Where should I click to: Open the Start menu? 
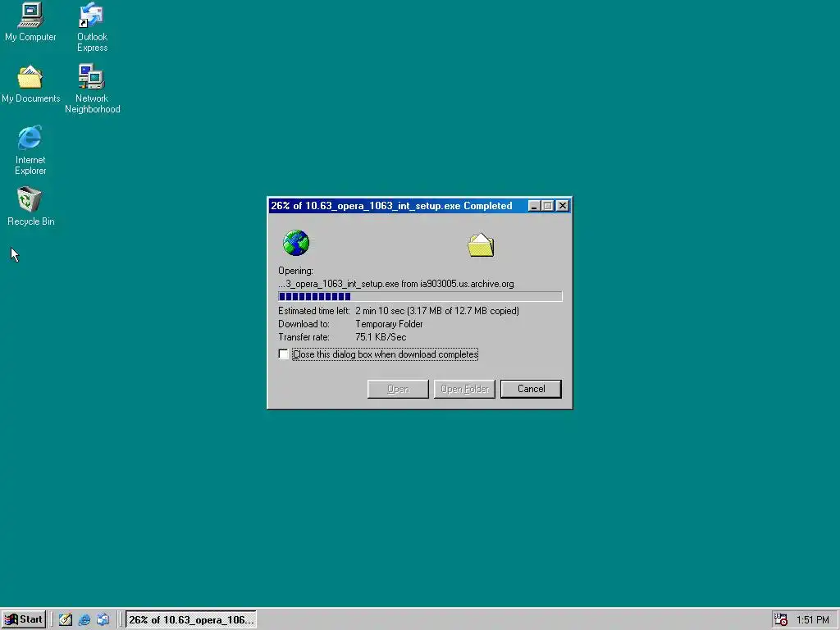24,619
